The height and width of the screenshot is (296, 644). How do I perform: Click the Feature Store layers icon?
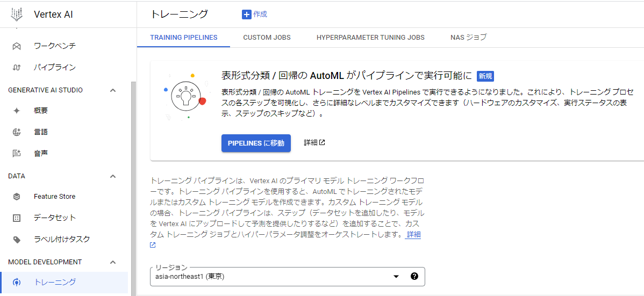(x=17, y=197)
